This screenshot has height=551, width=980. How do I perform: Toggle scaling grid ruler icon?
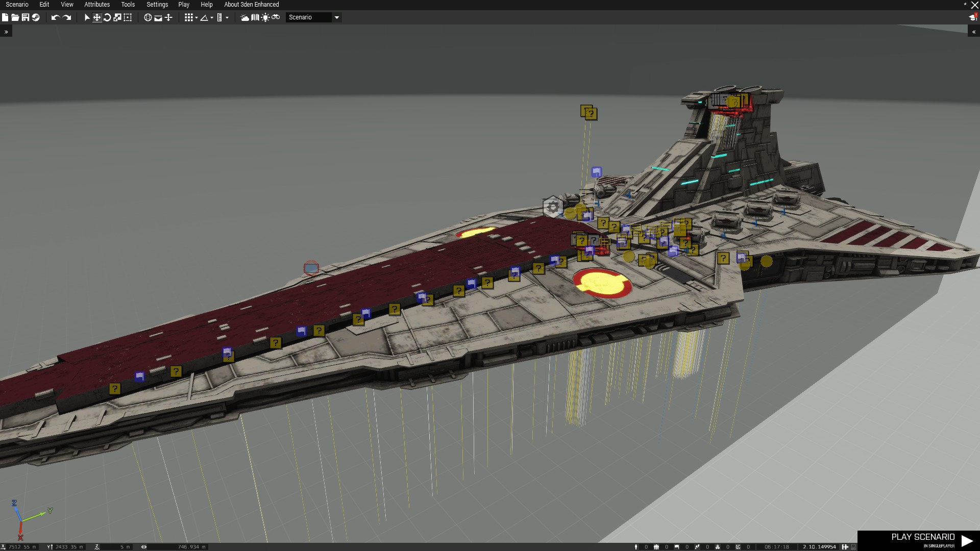pyautogui.click(x=219, y=17)
